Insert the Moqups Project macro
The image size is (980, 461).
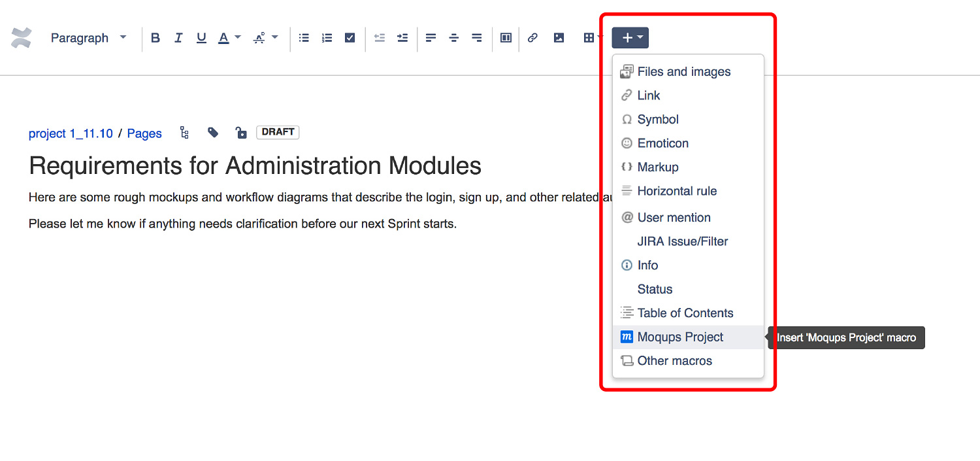point(680,337)
